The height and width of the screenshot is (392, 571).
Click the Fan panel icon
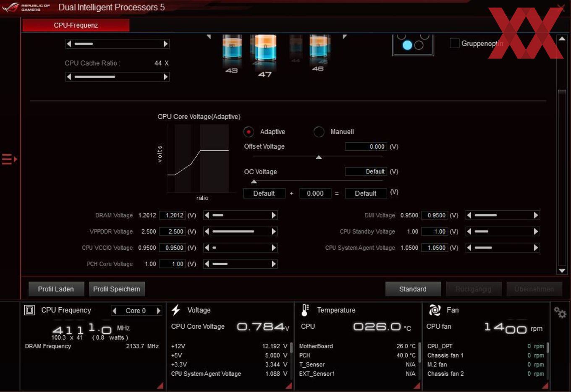[435, 310]
